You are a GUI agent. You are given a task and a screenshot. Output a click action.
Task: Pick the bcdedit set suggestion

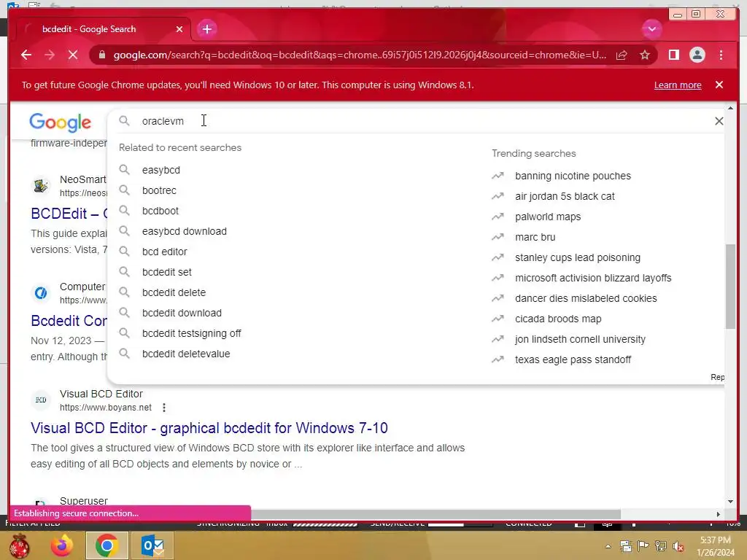[x=167, y=272]
